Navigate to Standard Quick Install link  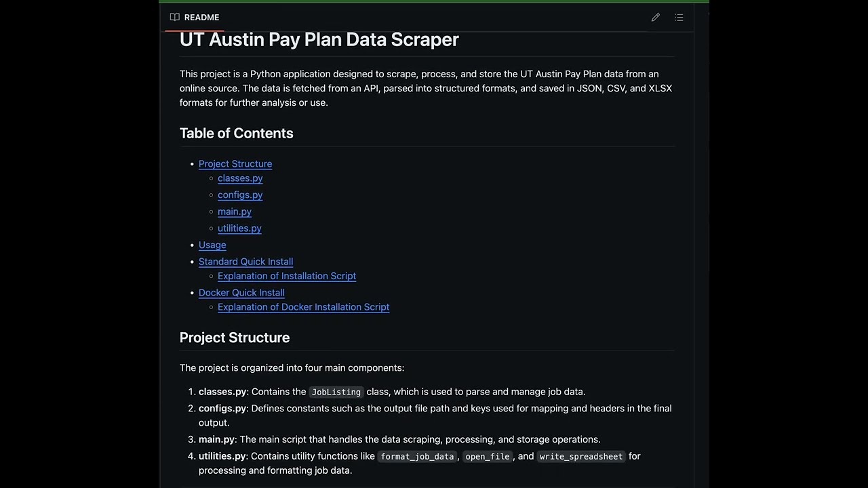245,262
